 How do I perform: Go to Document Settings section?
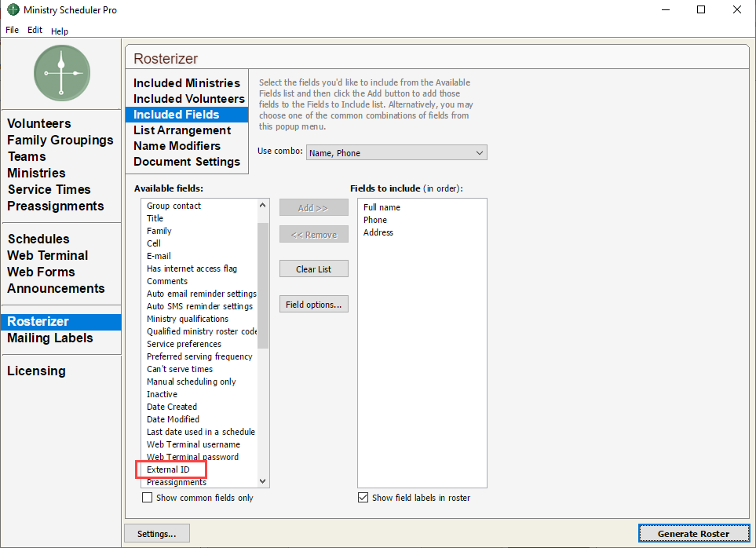pos(187,162)
